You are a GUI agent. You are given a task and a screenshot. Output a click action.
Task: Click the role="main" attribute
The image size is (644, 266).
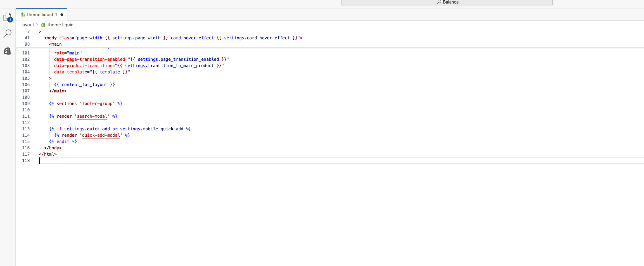pyautogui.click(x=68, y=53)
